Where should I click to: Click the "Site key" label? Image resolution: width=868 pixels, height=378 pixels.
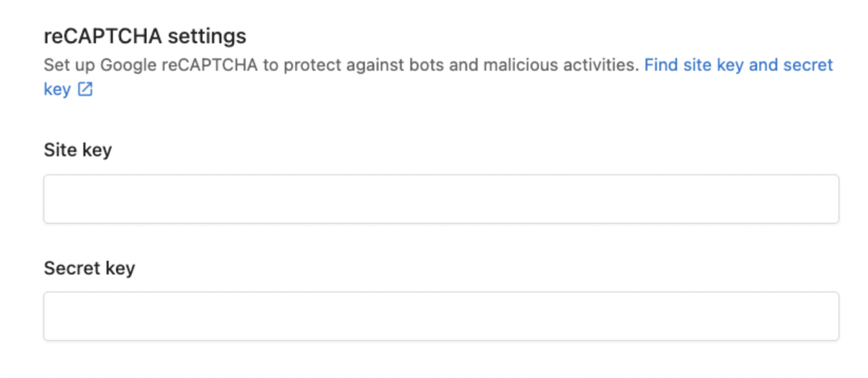(78, 150)
